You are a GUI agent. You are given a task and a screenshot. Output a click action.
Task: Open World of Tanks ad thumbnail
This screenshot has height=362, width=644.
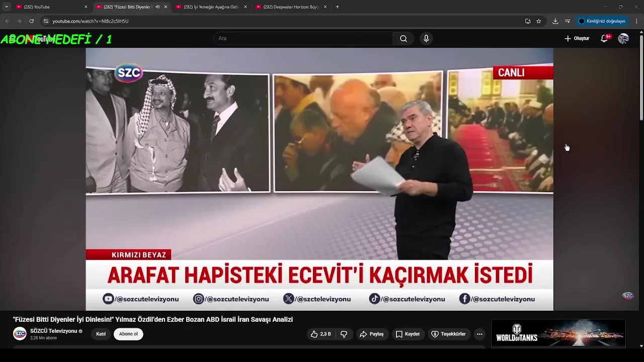pyautogui.click(x=558, y=333)
